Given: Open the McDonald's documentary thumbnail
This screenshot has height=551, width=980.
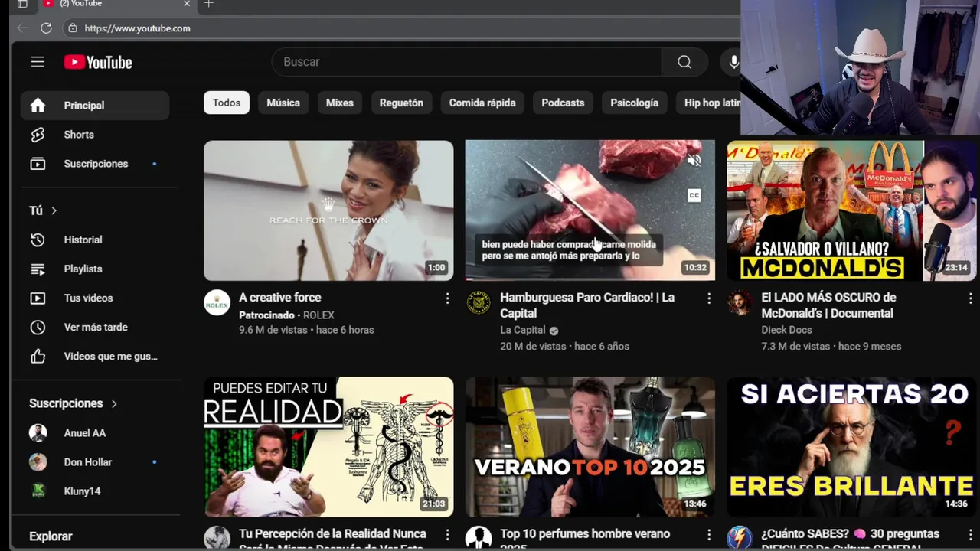Looking at the screenshot, I should [853, 210].
